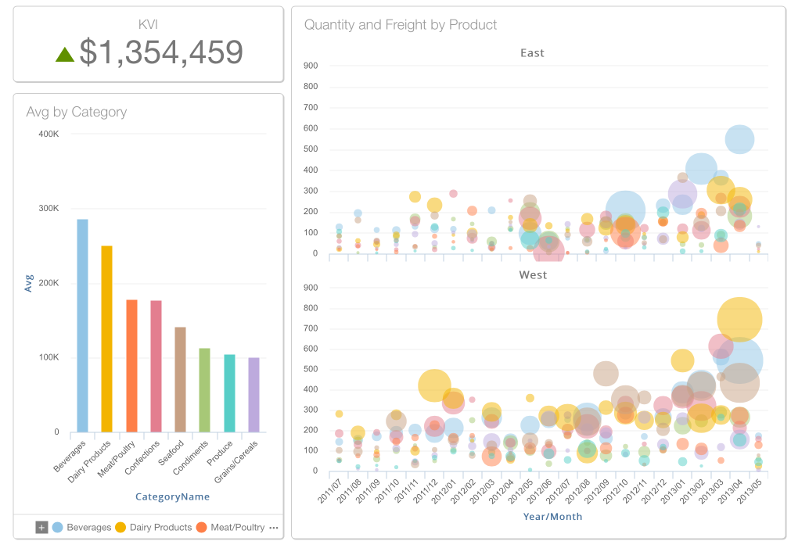The width and height of the screenshot is (800, 550).
Task: Select the Beverages bar in the chart
Action: coord(83,325)
